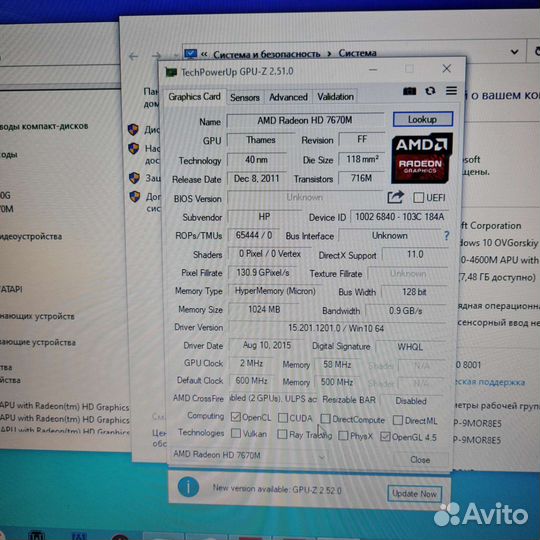Click the blue info icon in update bar
The width and height of the screenshot is (540, 540).
tap(188, 487)
